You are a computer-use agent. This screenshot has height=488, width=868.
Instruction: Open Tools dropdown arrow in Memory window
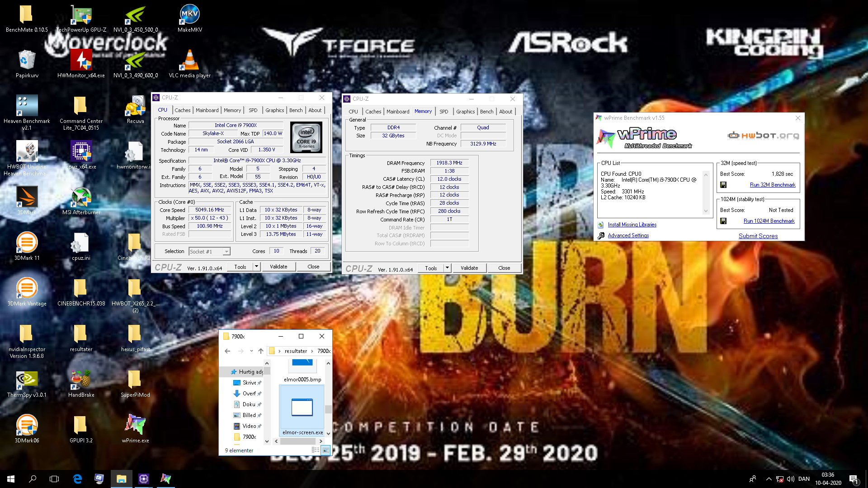(x=447, y=268)
